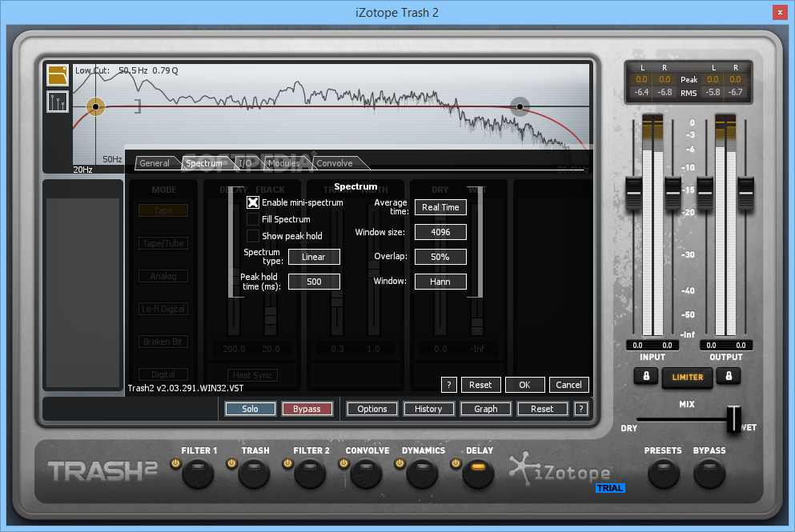Viewport: 795px width, 532px height.
Task: Click the iZotope logo
Action: point(560,470)
